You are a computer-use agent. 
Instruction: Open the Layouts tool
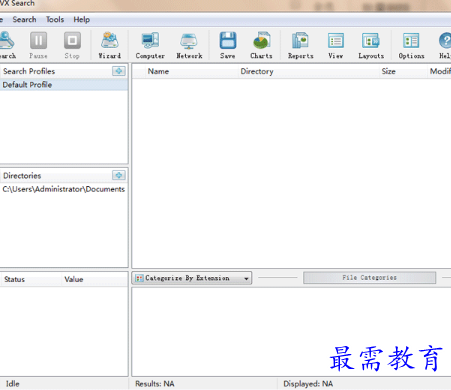(x=371, y=45)
